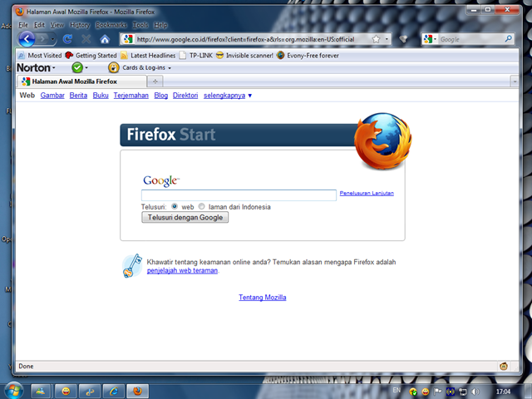532x399 pixels.
Task: Open the "Penelusuran Lanjutan" link
Action: [367, 193]
